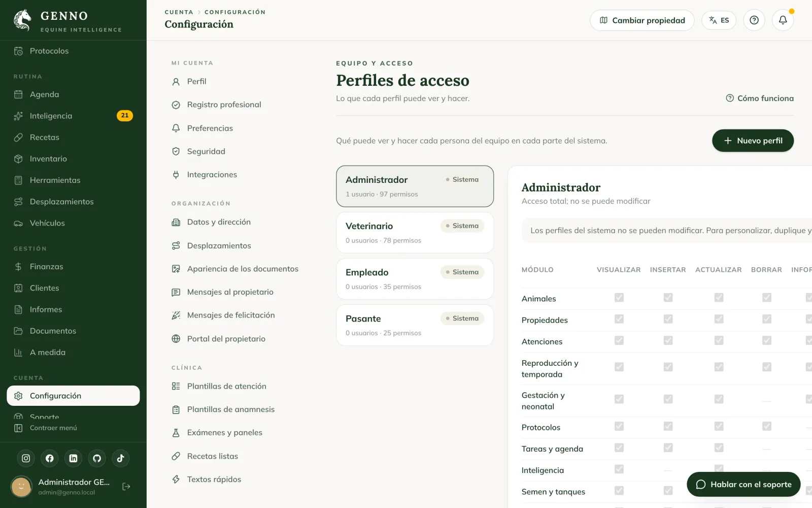Screen dimensions: 812x508
Task: Click the Cuenta breadcrumb link
Action: 179,12
